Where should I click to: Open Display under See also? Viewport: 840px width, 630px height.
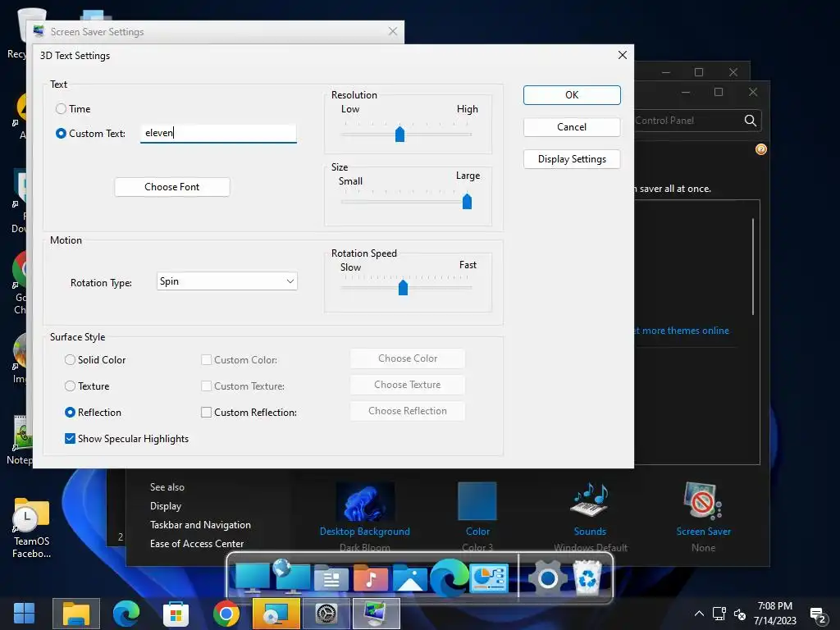(166, 505)
